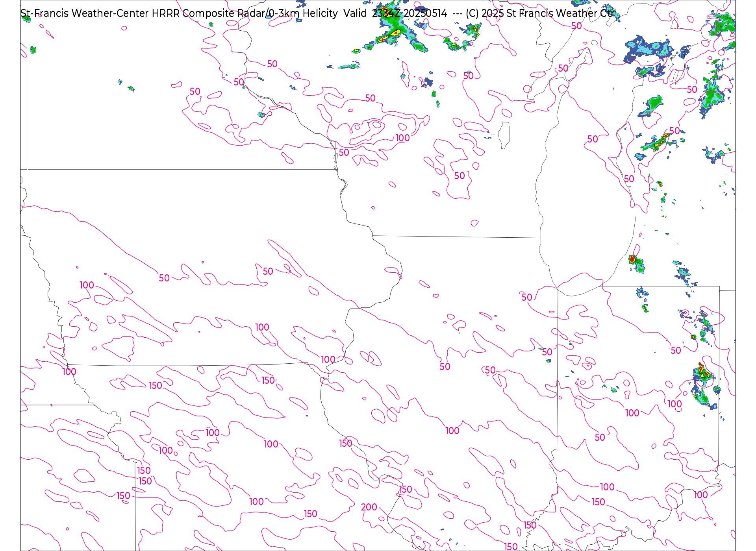The height and width of the screenshot is (551, 756).
Task: Click the "St-Francis Weather-Center" title text
Action: [85, 13]
